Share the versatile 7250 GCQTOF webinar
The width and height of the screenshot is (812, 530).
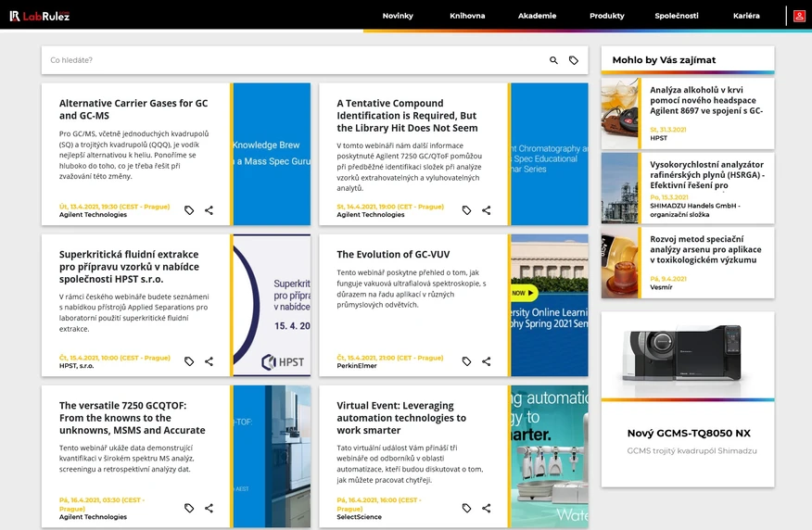[209, 509]
